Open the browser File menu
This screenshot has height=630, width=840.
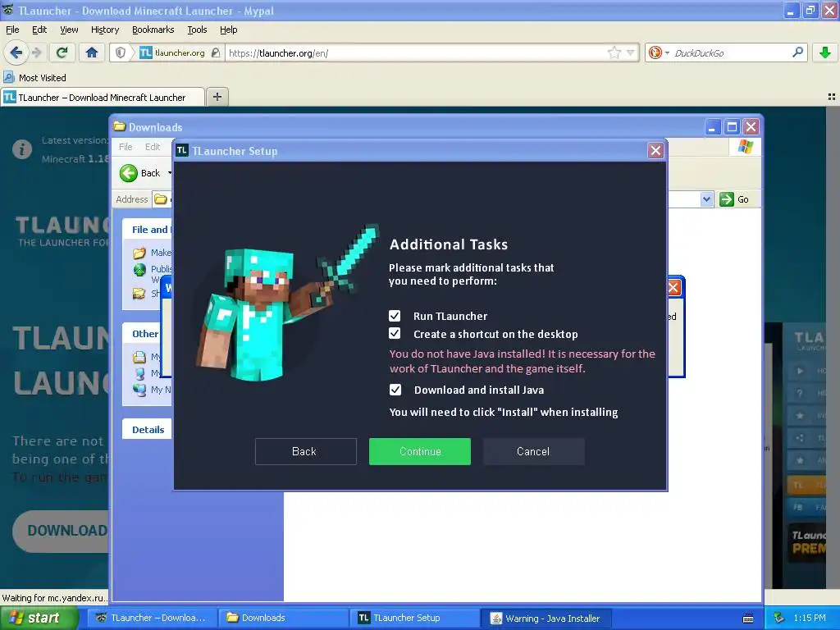(12, 30)
